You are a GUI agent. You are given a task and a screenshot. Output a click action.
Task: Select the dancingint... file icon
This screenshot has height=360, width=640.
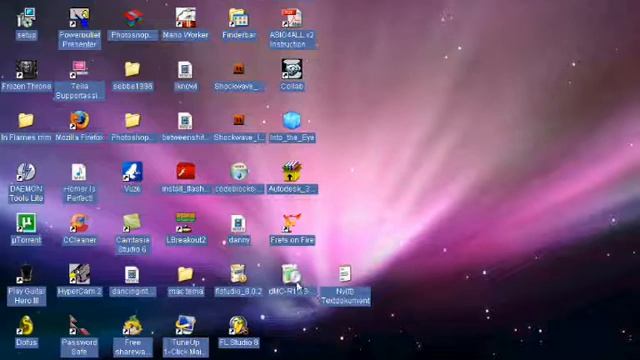pyautogui.click(x=133, y=275)
